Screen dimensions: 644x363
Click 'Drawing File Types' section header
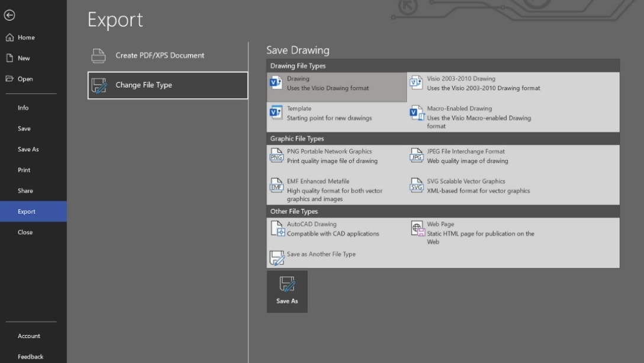443,66
